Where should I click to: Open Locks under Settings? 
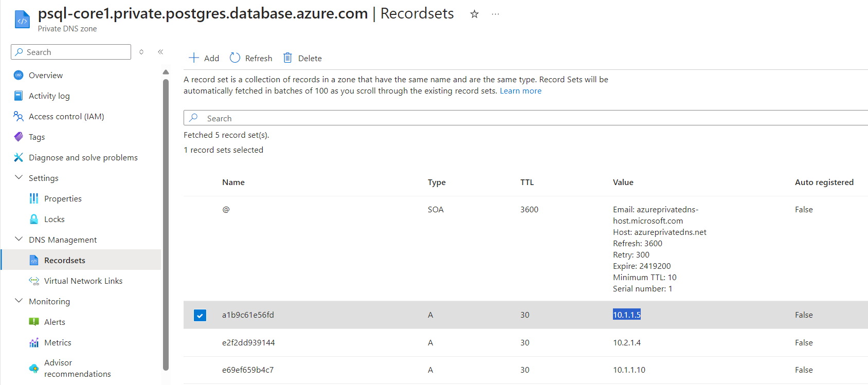(x=55, y=219)
